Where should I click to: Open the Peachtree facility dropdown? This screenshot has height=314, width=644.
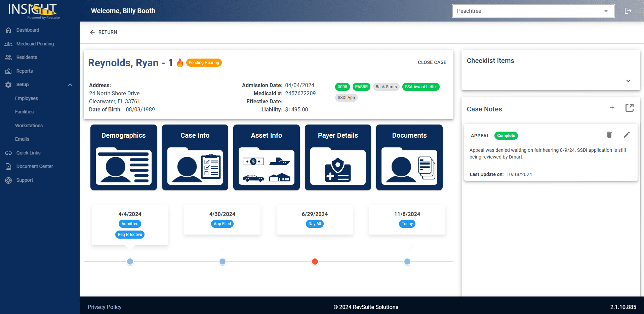pyautogui.click(x=533, y=11)
